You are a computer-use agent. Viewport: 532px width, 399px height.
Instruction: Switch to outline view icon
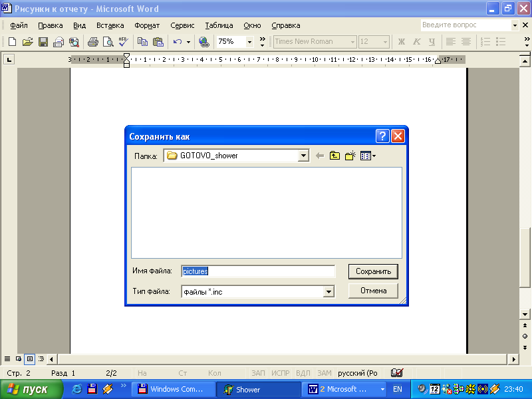coord(41,358)
